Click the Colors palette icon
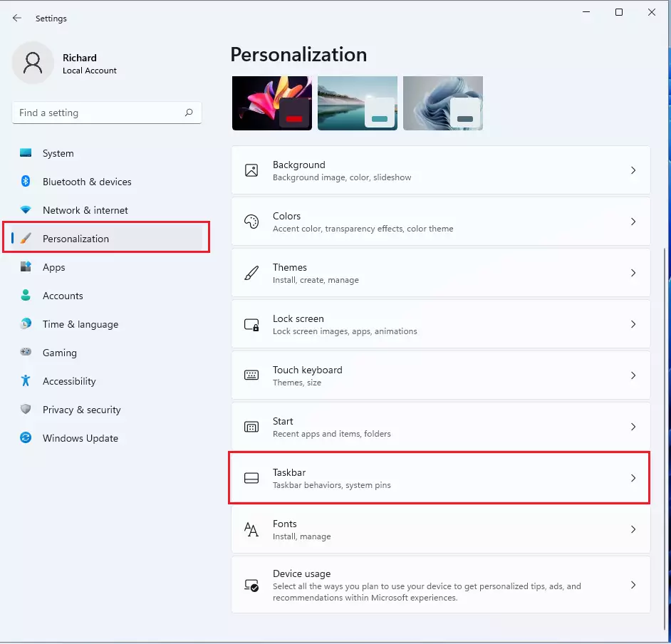This screenshot has width=671, height=644. (x=251, y=222)
